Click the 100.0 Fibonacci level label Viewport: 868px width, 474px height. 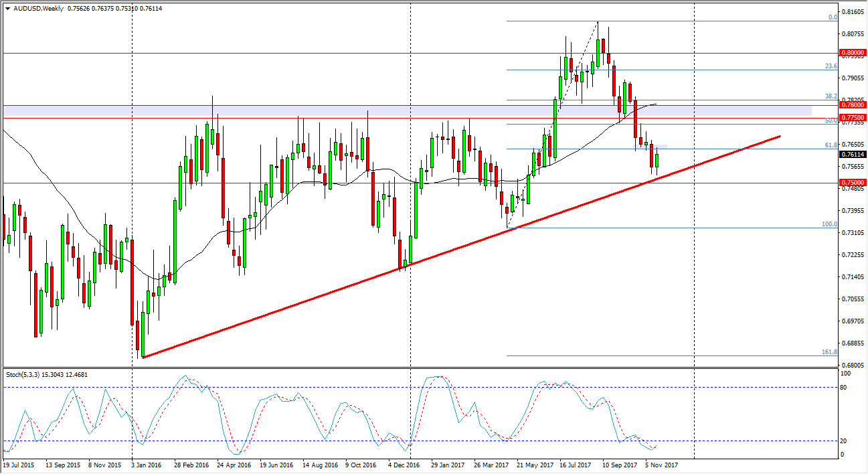(x=830, y=224)
